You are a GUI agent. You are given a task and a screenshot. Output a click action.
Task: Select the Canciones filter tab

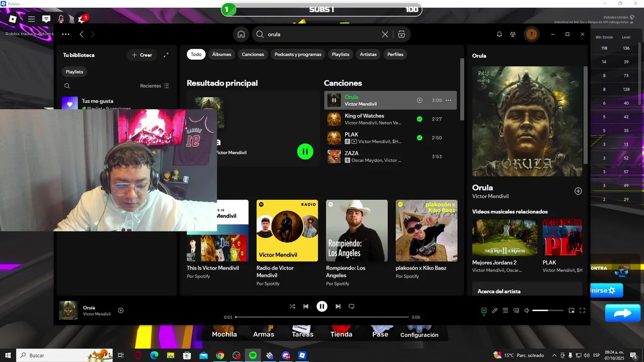tap(253, 54)
